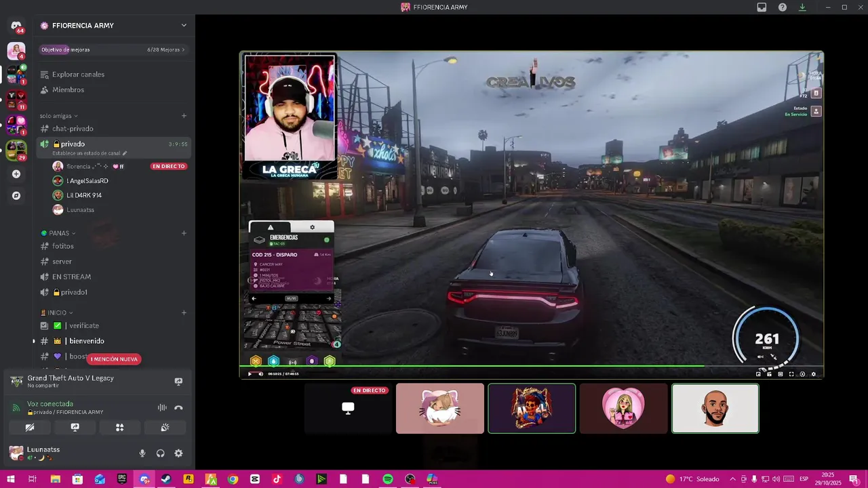868x488 pixels.
Task: Click the pop-out picture-in-picture stream icon
Action: (758, 374)
